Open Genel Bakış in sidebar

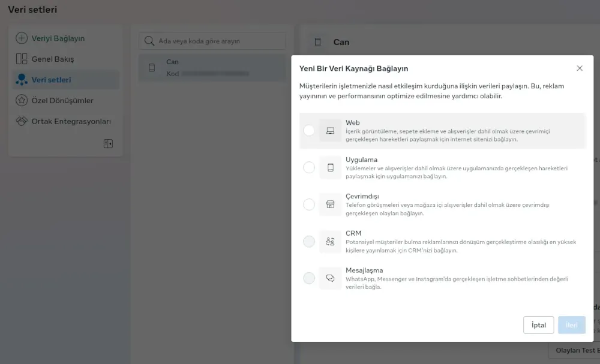(53, 59)
